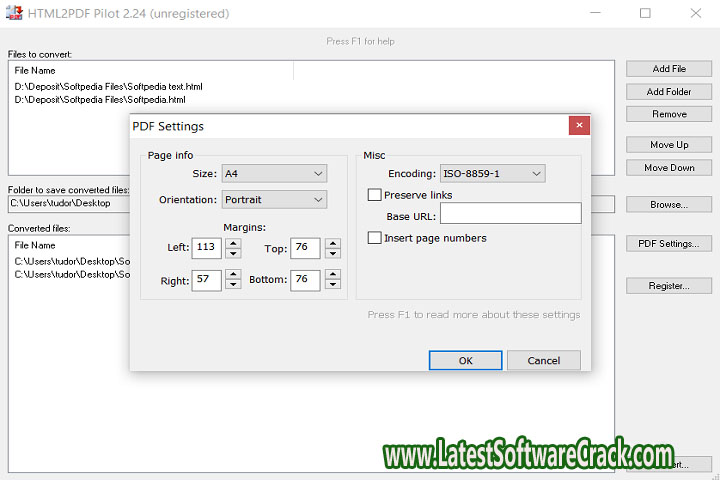Screen dimensions: 720x480
Task: Decrease the Bottom margin value
Action: [x=332, y=286]
